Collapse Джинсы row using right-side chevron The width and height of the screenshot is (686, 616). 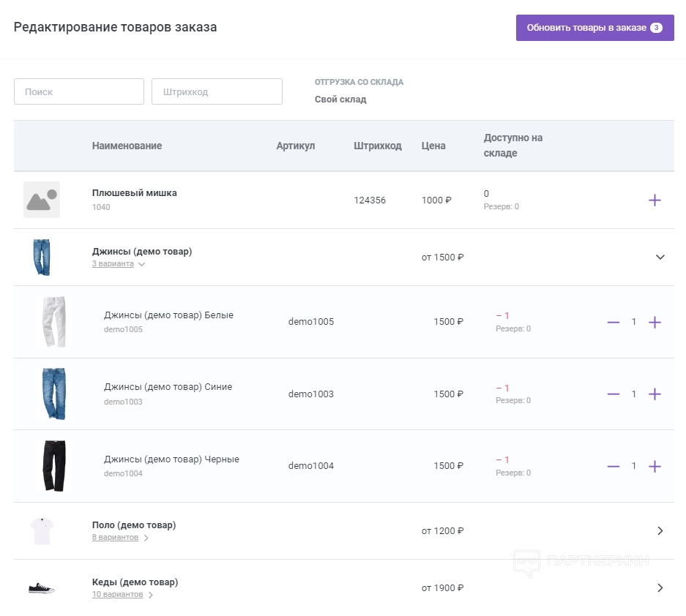tap(660, 258)
